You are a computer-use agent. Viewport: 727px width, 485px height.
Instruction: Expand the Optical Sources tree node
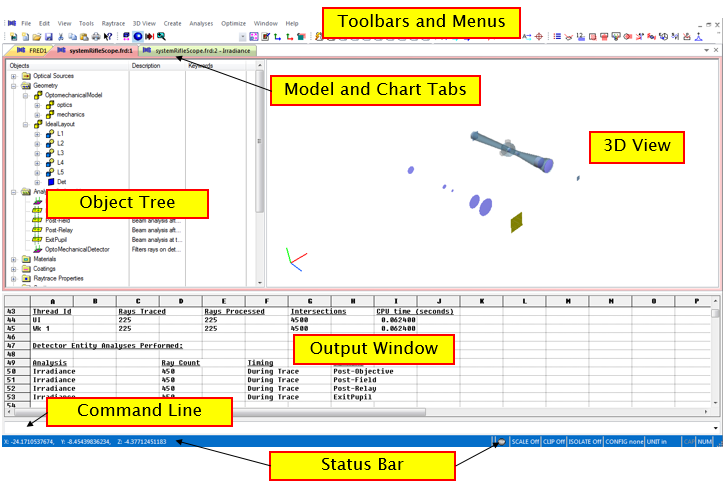(14, 76)
